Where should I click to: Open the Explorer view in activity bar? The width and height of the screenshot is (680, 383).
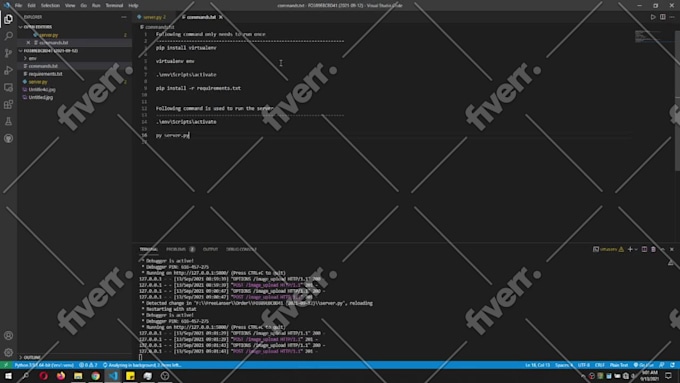pos(8,19)
